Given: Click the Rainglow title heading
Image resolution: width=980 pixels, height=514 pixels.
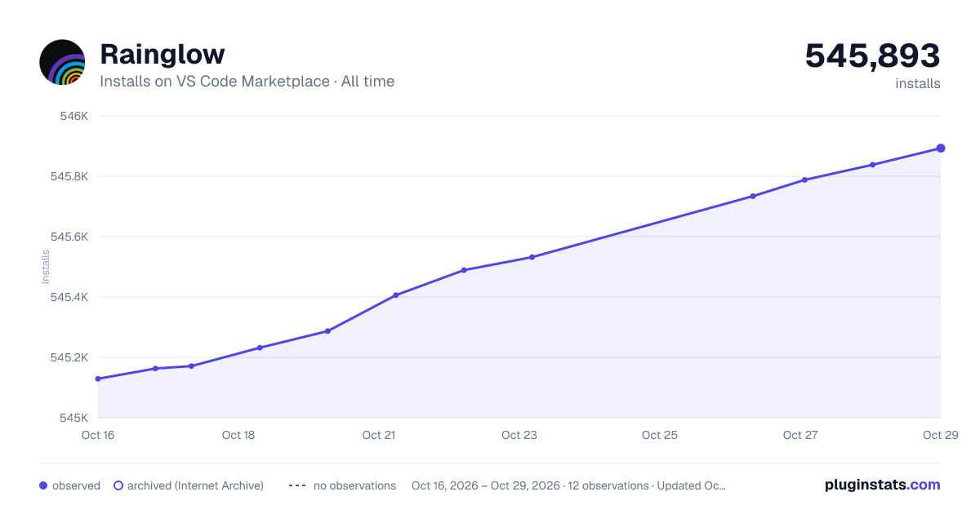Looking at the screenshot, I should pyautogui.click(x=163, y=54).
